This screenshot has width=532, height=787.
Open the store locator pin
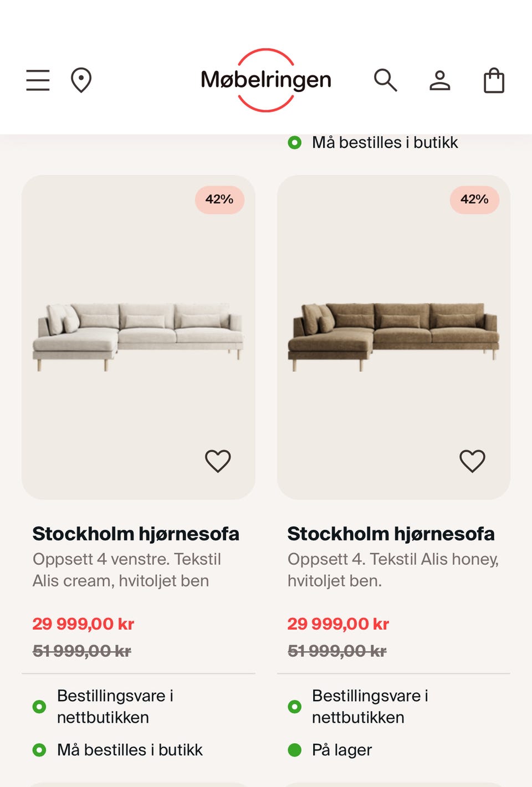(x=81, y=80)
